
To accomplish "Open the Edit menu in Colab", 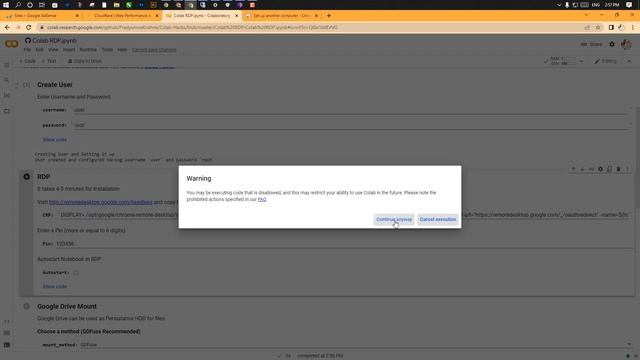I will (40, 50).
